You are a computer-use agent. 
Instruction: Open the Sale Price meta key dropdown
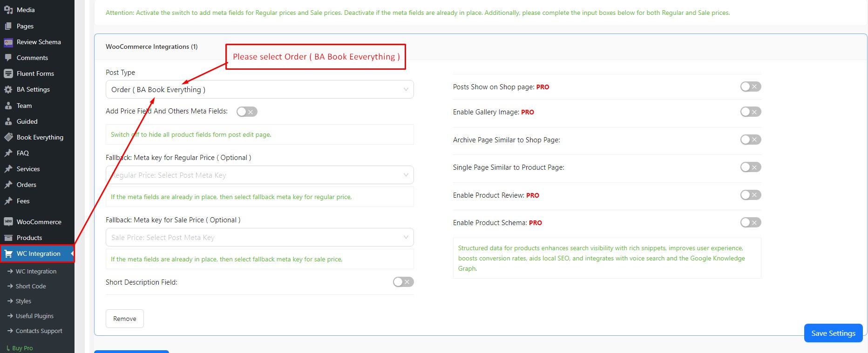pos(260,237)
